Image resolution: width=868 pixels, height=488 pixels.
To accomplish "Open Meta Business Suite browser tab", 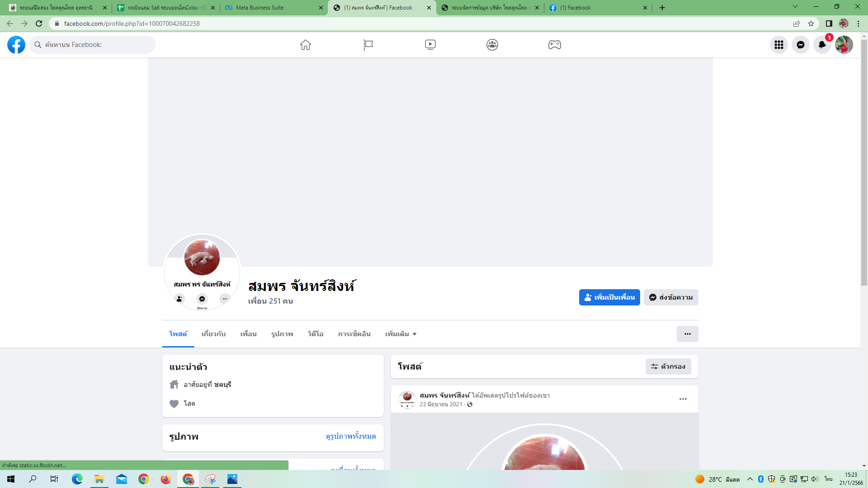I will (259, 8).
